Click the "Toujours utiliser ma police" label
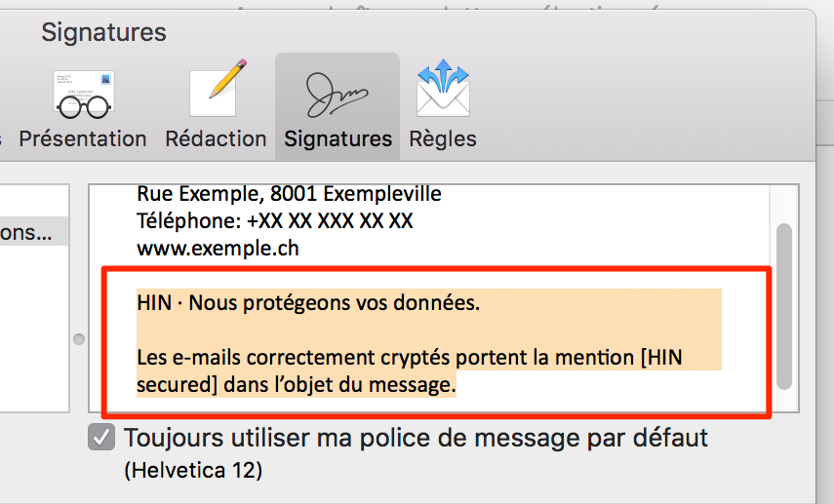 [x=416, y=439]
